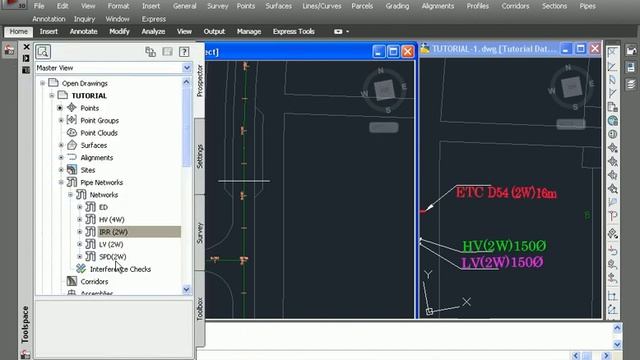
Task: Select the SPD(2W) network label
Action: point(113,257)
